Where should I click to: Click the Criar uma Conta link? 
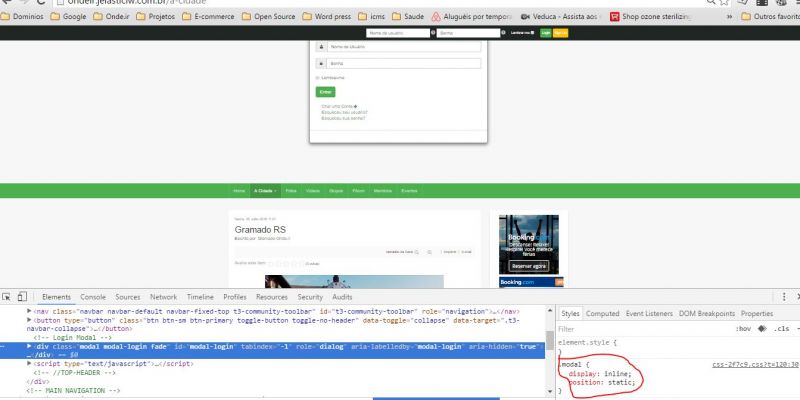(x=339, y=106)
